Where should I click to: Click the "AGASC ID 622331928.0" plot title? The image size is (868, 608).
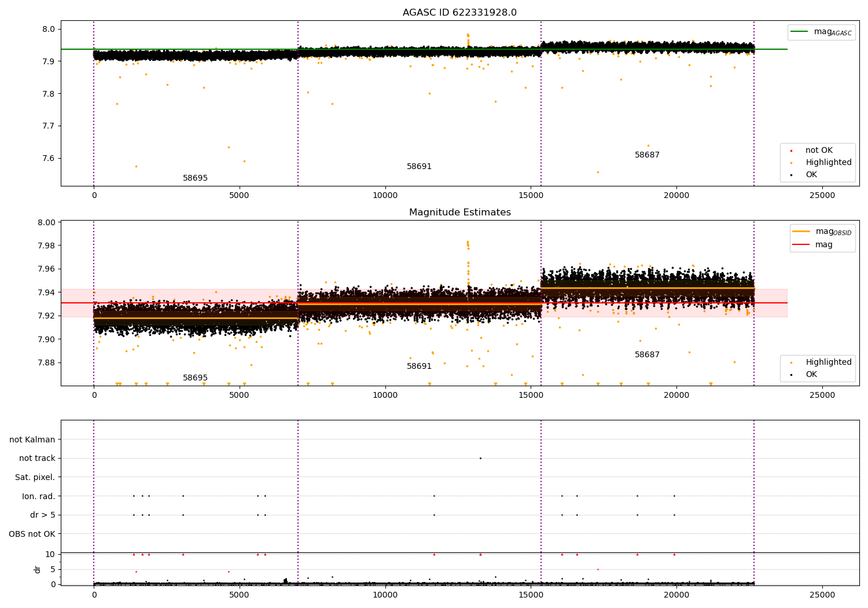pos(459,13)
